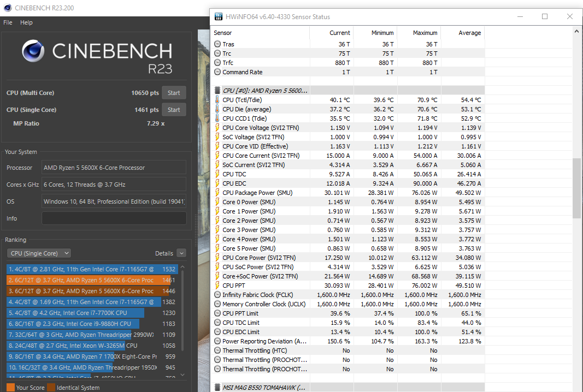Screen dimensions: 583x392
Task: Click the chip icon for MSI MAG B550 TOMAHAWK
Action: click(x=217, y=388)
